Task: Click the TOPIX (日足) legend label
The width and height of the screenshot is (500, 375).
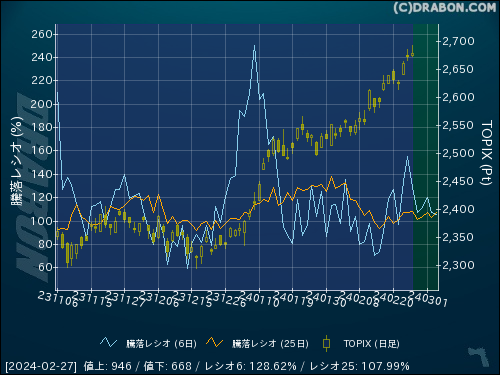Action: pos(371,343)
